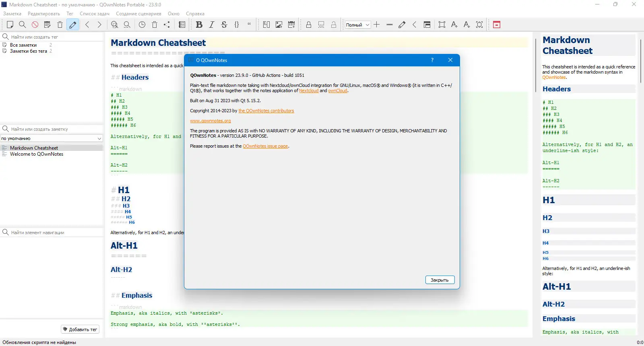Image resolution: width=644 pixels, height=346 pixels.
Task: Open the note history clock icon
Action: (x=142, y=25)
